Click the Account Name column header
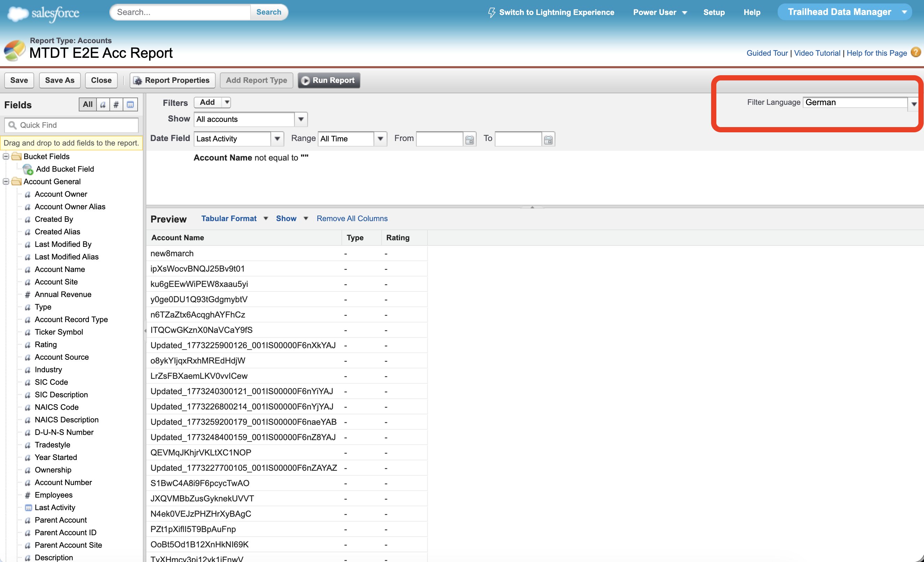This screenshot has height=562, width=924. click(244, 237)
